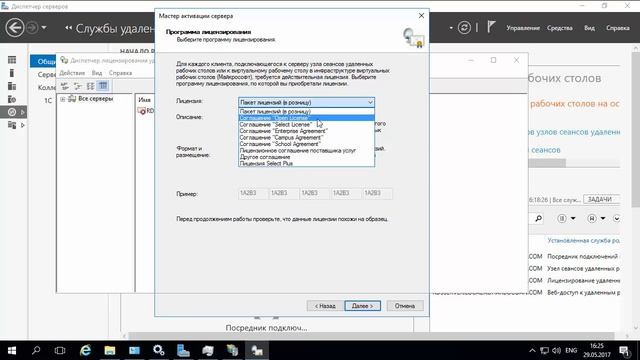Choose Соглашение "Select License" option

(x=307, y=124)
